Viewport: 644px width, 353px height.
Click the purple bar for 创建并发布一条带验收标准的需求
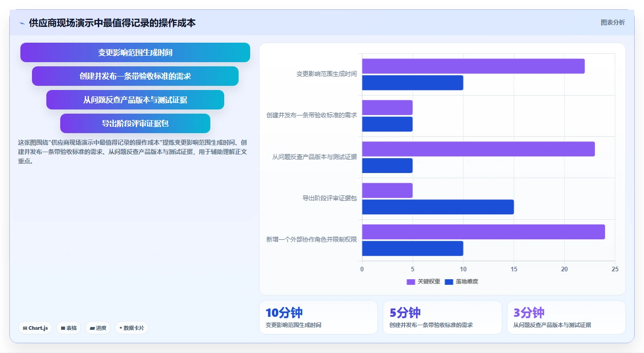387,108
